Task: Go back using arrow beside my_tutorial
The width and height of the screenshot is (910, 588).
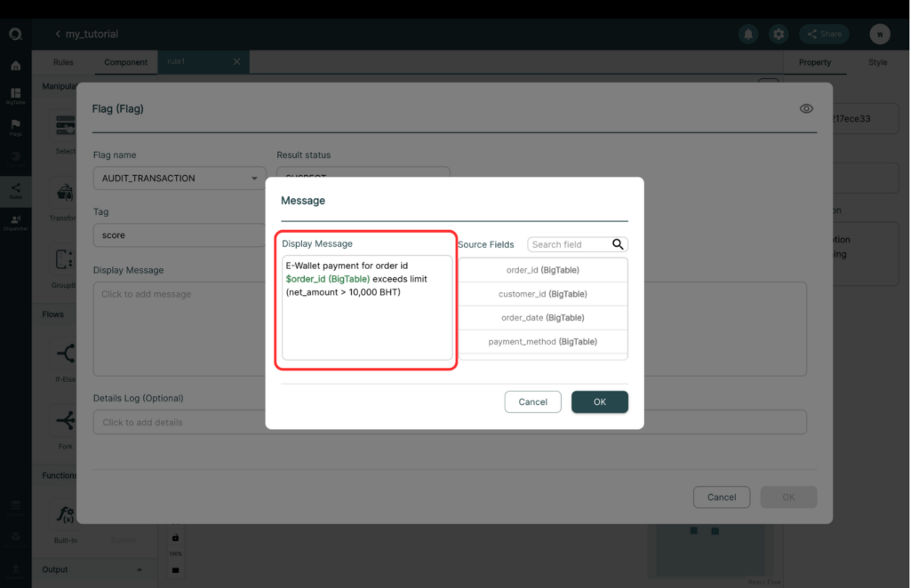Action: (x=58, y=35)
